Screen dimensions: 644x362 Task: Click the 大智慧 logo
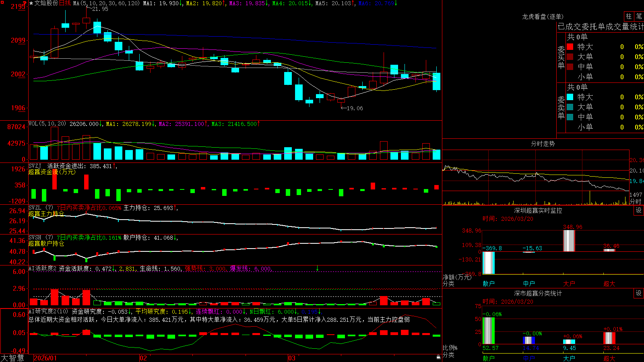12,358
